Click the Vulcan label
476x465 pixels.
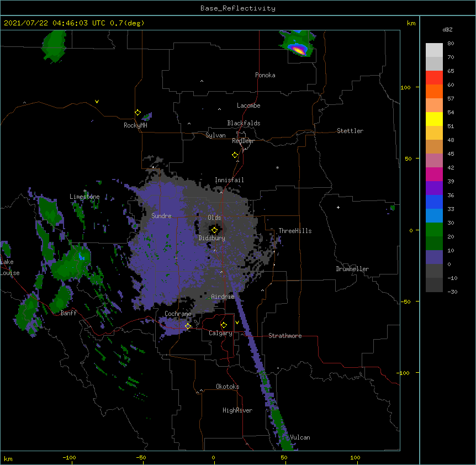(x=300, y=437)
